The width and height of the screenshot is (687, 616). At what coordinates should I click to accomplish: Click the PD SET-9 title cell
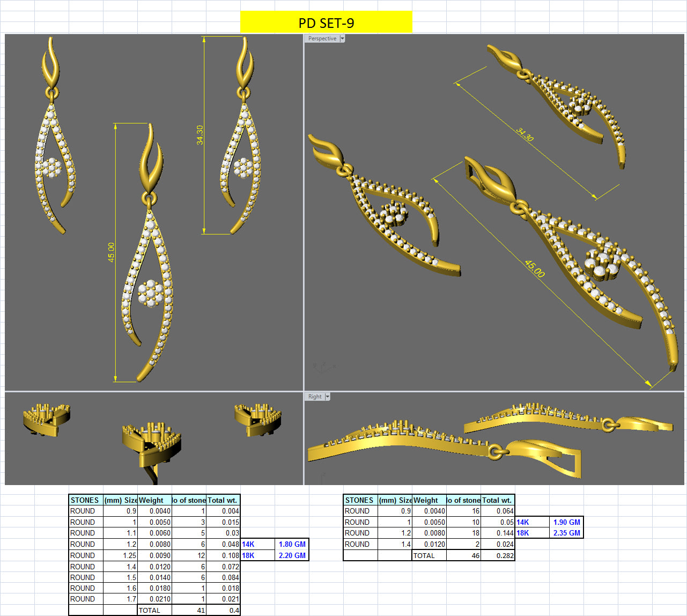[x=326, y=22]
